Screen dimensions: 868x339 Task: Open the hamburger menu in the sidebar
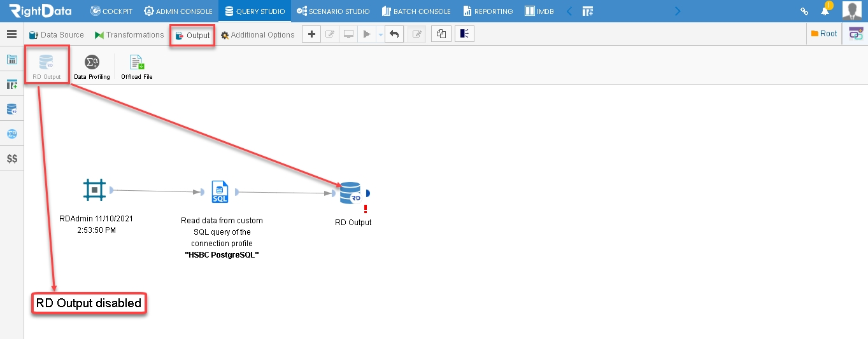click(11, 34)
